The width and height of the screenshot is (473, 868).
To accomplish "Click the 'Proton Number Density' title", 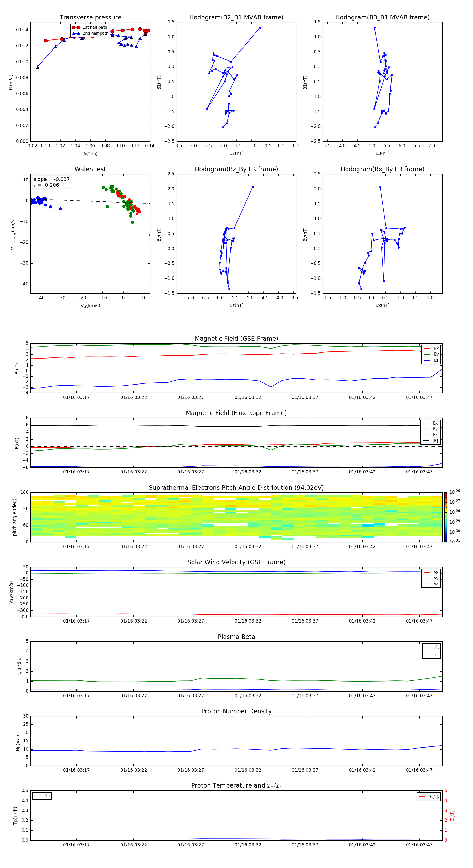I will point(236,711).
